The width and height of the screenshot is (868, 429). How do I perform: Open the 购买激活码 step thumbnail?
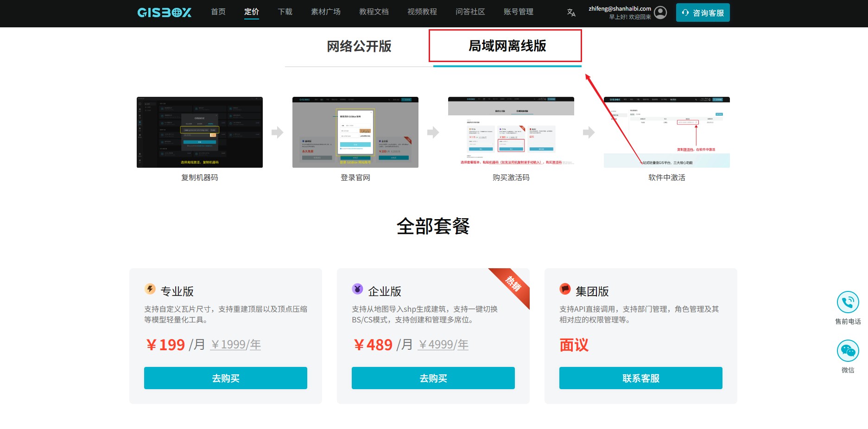click(511, 132)
